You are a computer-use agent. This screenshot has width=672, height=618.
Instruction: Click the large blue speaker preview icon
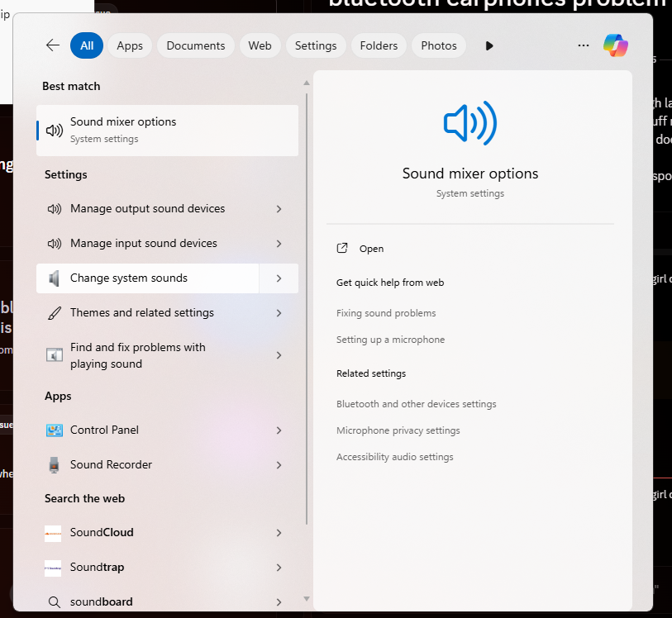tap(470, 123)
